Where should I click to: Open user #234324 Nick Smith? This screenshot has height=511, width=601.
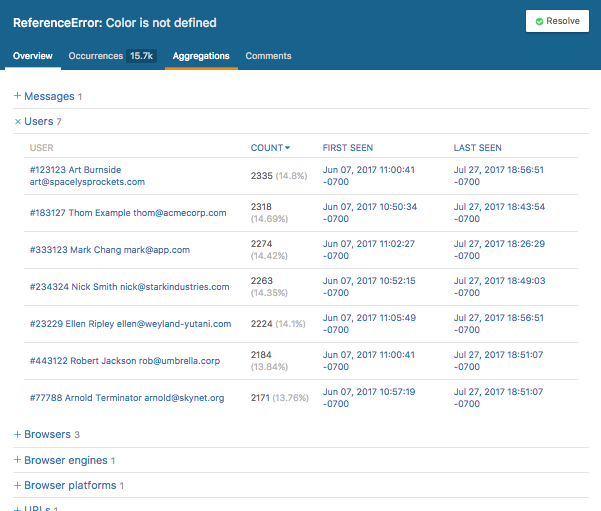(130, 287)
